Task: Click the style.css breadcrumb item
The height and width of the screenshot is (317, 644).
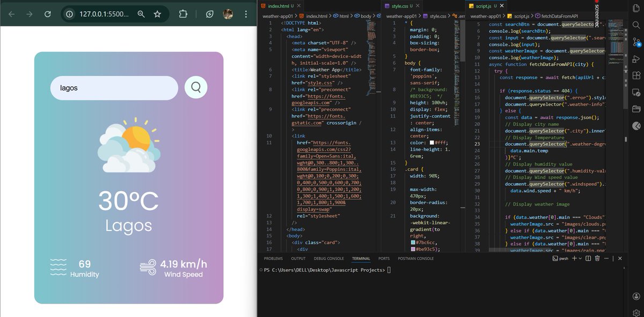Action: pos(438,17)
